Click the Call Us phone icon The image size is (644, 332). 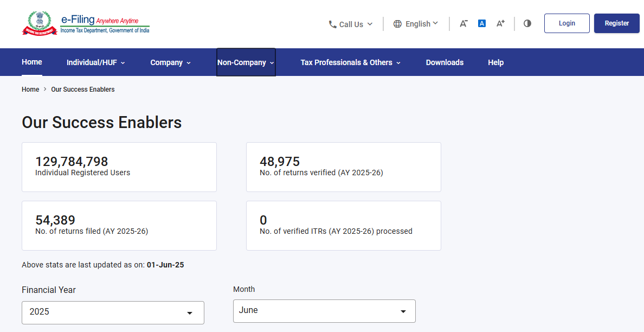coord(332,24)
